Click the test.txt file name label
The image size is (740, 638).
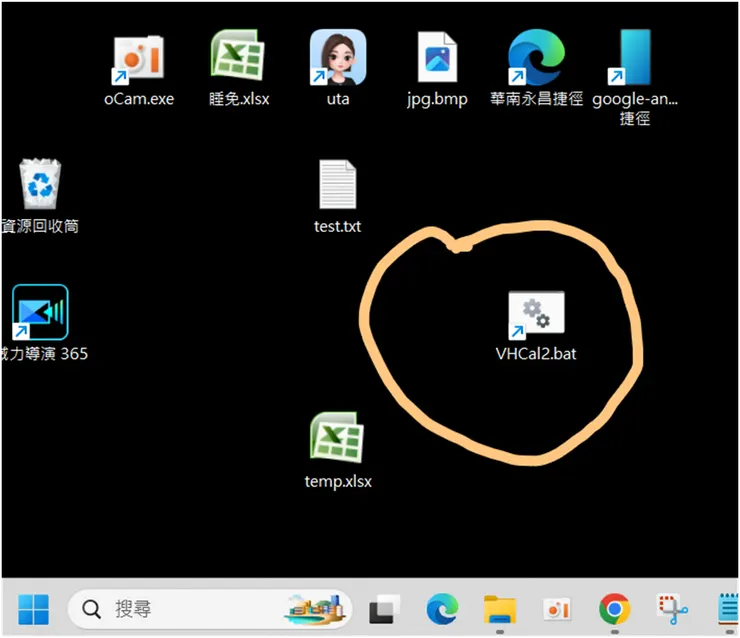pos(337,227)
